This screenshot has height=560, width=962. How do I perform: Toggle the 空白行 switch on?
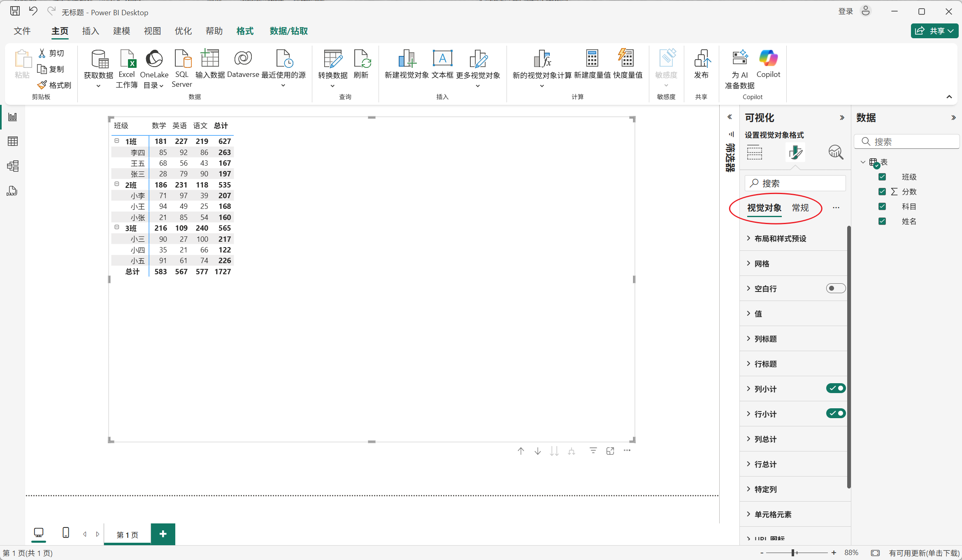[x=835, y=289]
